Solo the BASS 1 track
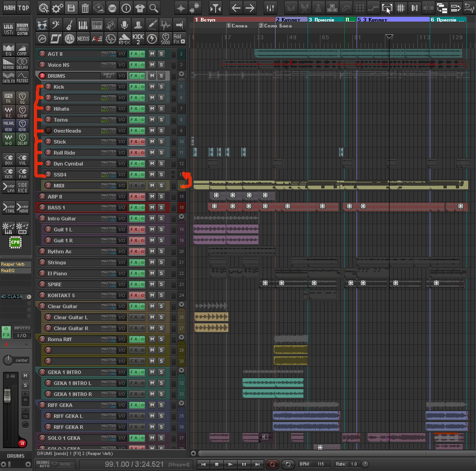This screenshot has width=476, height=471. (x=161, y=208)
